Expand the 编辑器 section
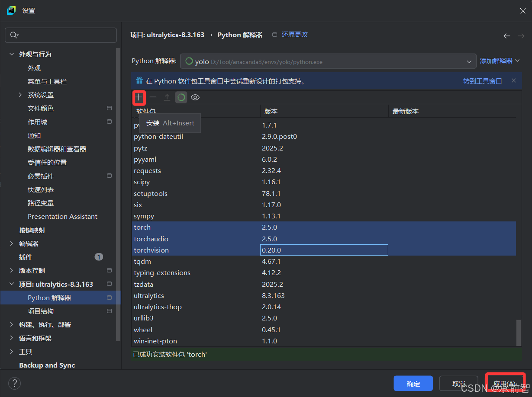Viewport: 532px width, 397px height. tap(11, 243)
